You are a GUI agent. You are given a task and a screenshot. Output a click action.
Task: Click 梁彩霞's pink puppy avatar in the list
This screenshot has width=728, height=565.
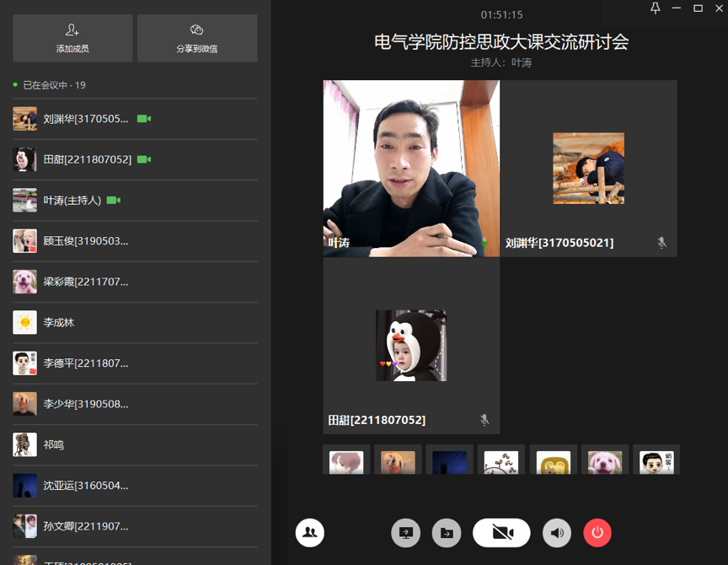(x=24, y=282)
